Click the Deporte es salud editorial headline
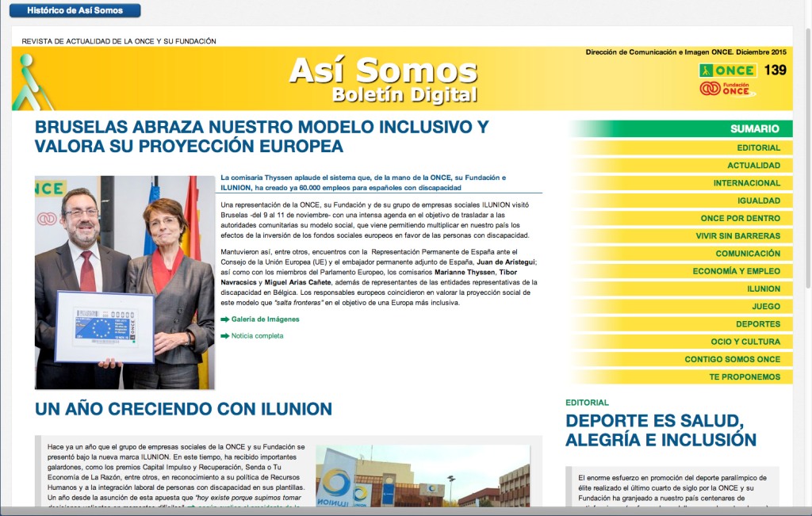The width and height of the screenshot is (812, 516). coord(661,430)
